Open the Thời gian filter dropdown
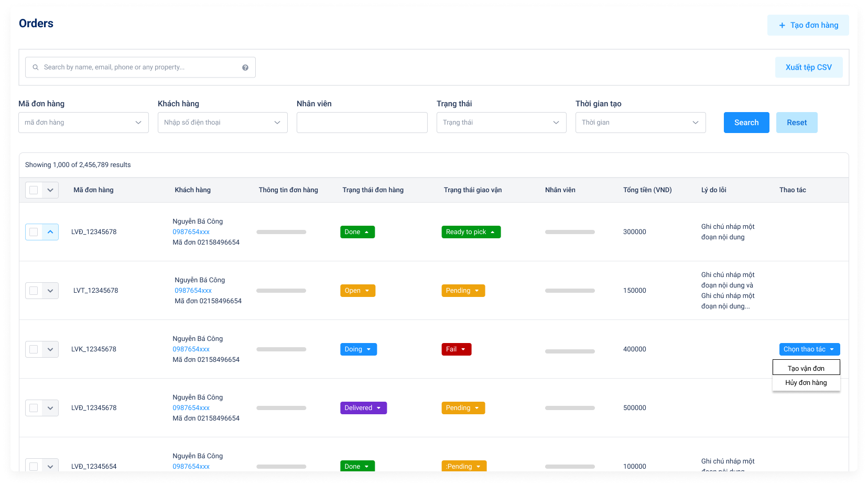This screenshot has height=486, width=868. tap(640, 122)
